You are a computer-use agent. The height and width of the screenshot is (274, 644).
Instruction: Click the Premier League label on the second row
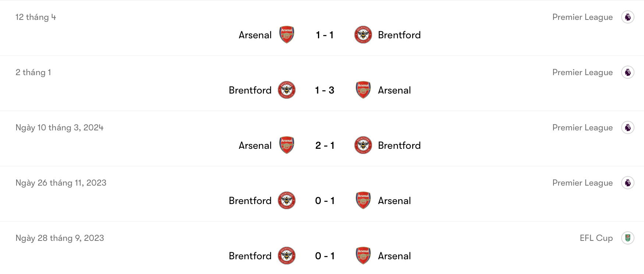583,72
